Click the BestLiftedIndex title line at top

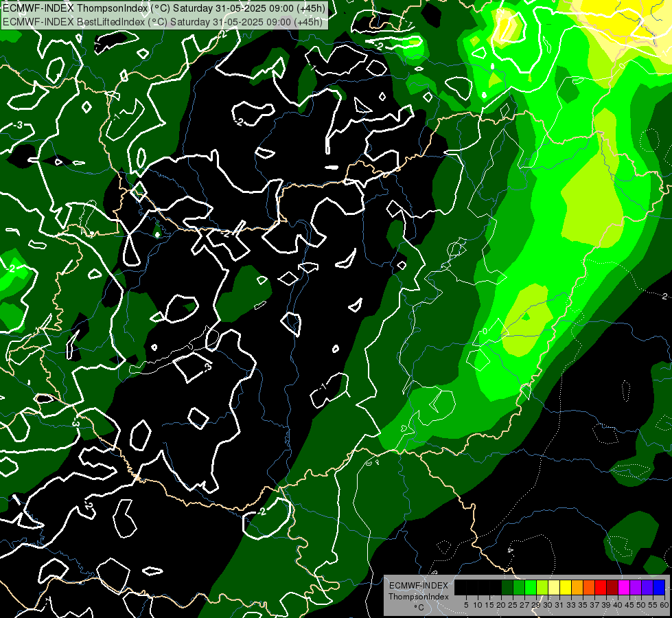pos(162,22)
